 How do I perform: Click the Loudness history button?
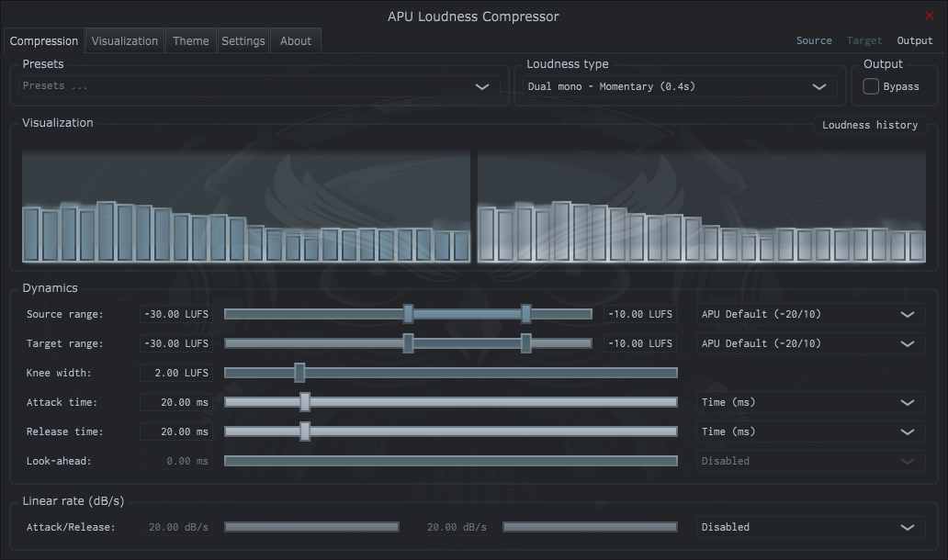pos(868,125)
